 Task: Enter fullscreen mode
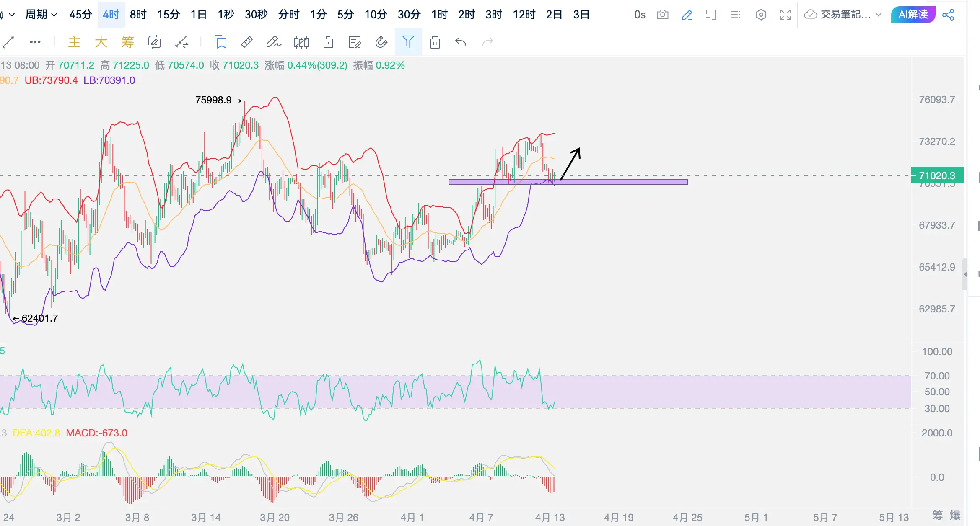[x=786, y=15]
